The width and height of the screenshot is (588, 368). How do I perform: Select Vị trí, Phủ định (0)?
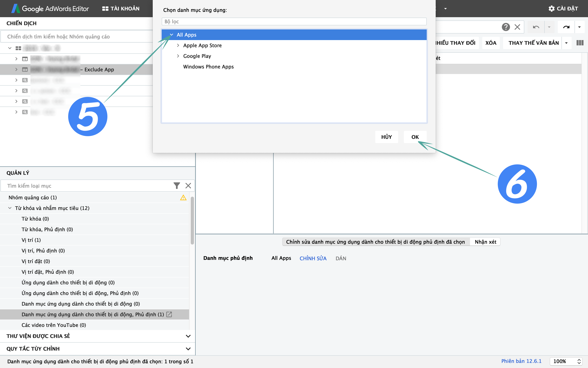pos(95,251)
